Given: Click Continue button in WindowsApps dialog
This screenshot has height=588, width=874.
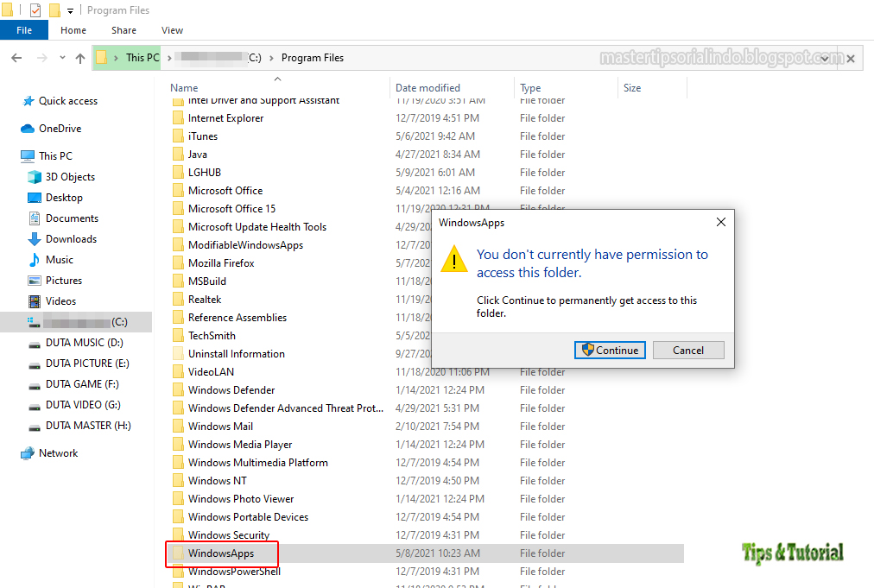Looking at the screenshot, I should click(x=610, y=350).
